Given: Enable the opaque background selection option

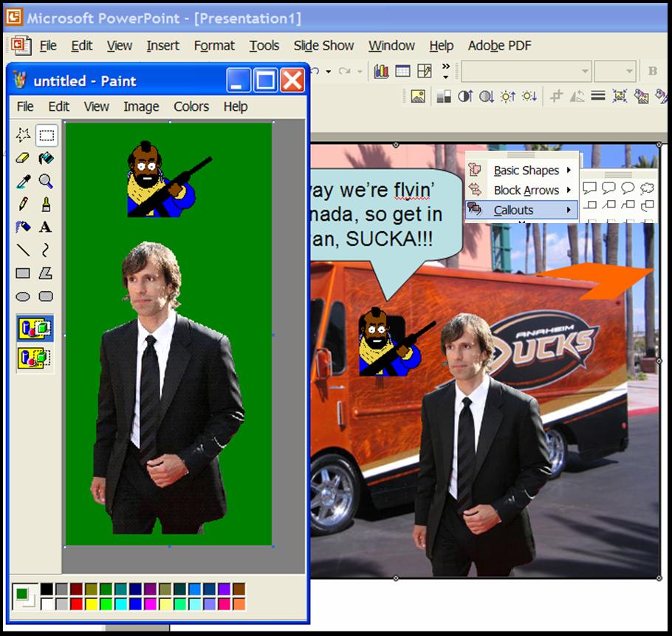Looking at the screenshot, I should 35,329.
